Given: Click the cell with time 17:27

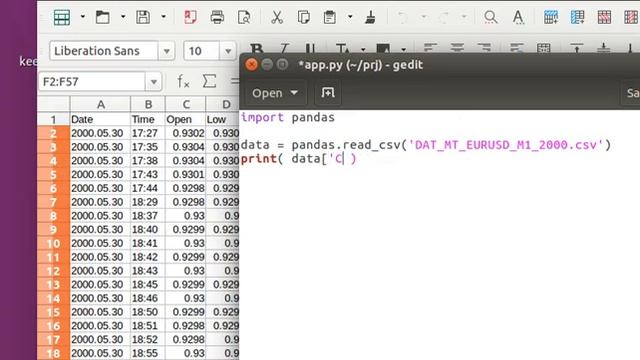Looking at the screenshot, I should 148,133.
